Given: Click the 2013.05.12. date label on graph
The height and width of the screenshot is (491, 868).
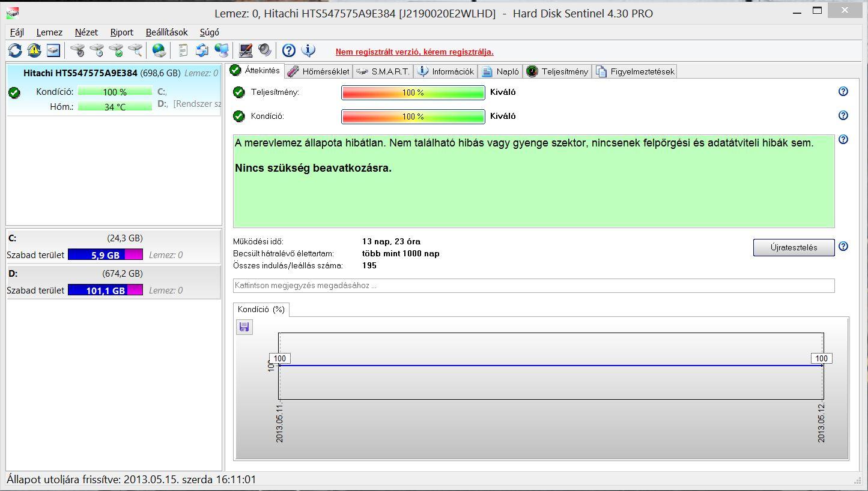Looking at the screenshot, I should (821, 423).
